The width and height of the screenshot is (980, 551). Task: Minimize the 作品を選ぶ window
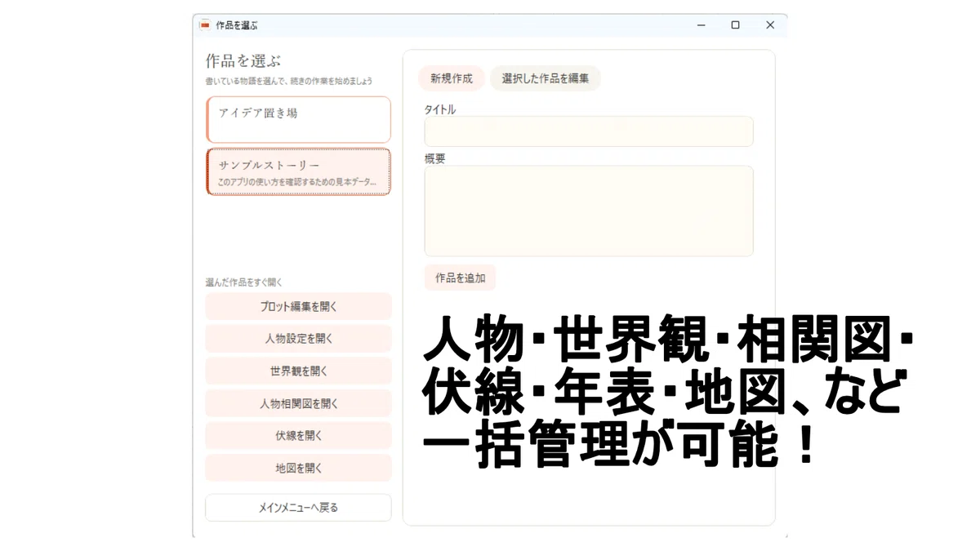coord(701,25)
